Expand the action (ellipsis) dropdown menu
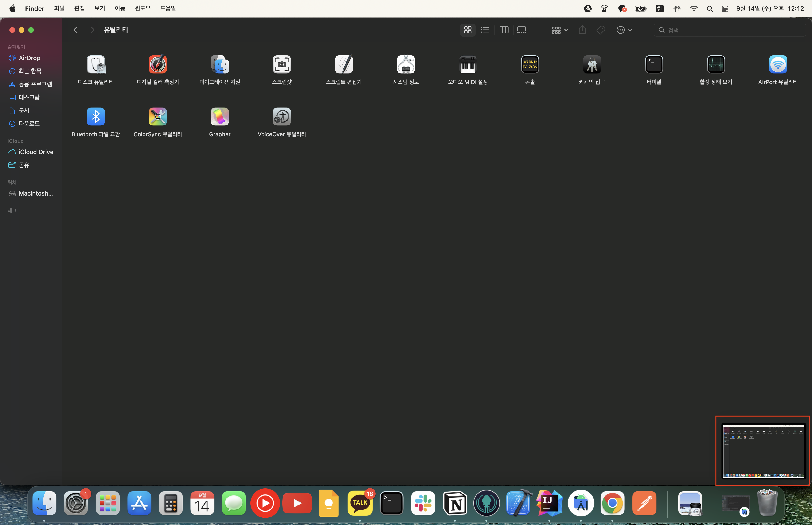The height and width of the screenshot is (525, 812). (624, 30)
